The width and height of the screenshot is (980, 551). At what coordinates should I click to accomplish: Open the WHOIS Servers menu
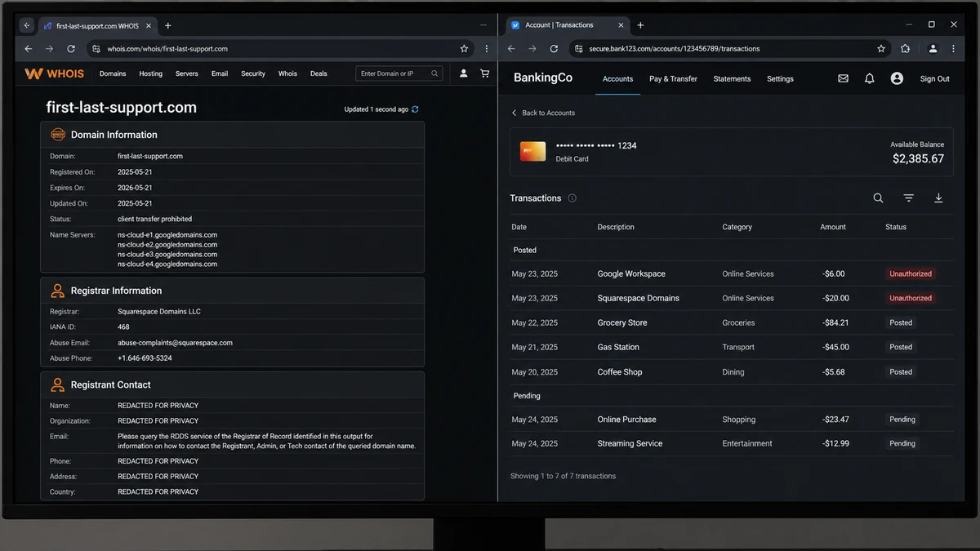coord(187,73)
